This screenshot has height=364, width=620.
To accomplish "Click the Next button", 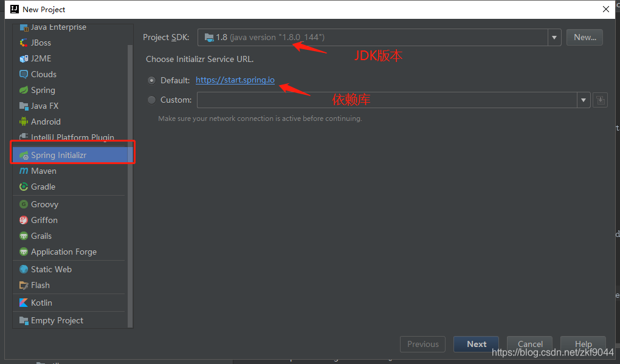I will coord(476,344).
